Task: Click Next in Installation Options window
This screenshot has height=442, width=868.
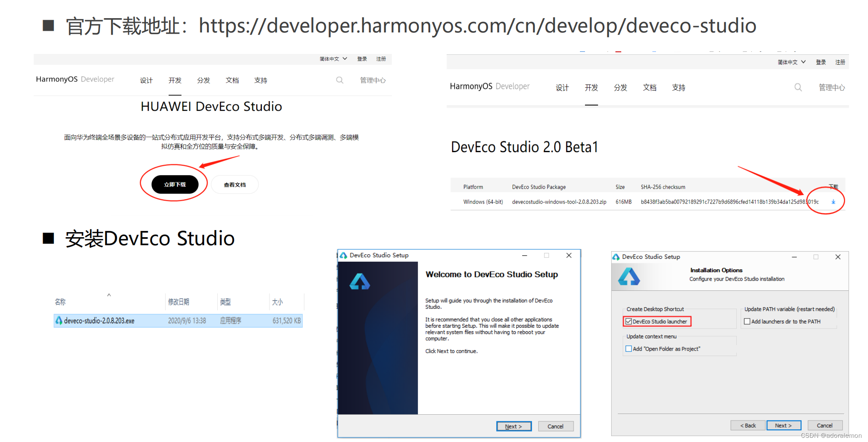Action: pos(784,426)
